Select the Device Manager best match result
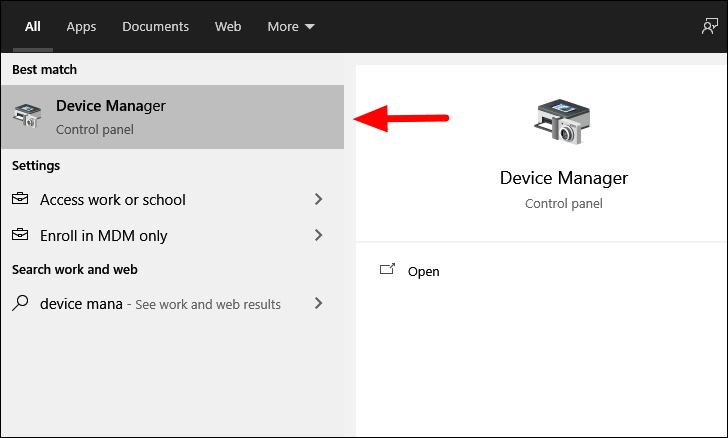728x438 pixels. point(173,117)
